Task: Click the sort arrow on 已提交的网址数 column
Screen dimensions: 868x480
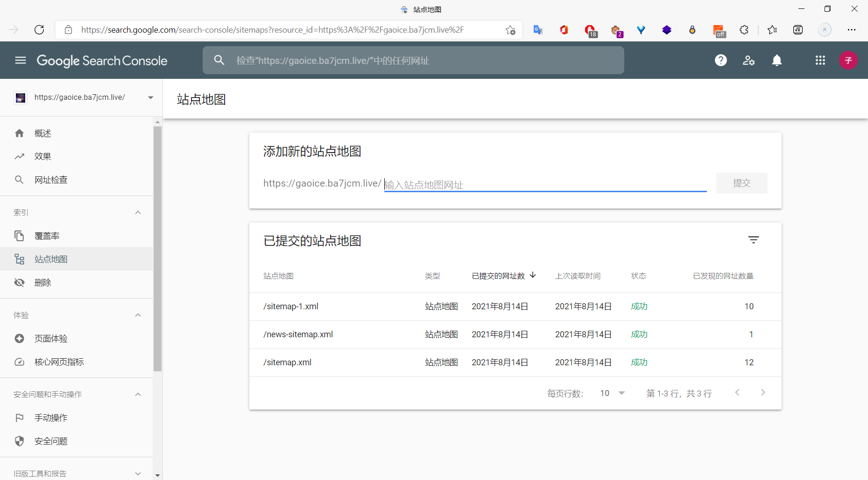Action: click(533, 275)
